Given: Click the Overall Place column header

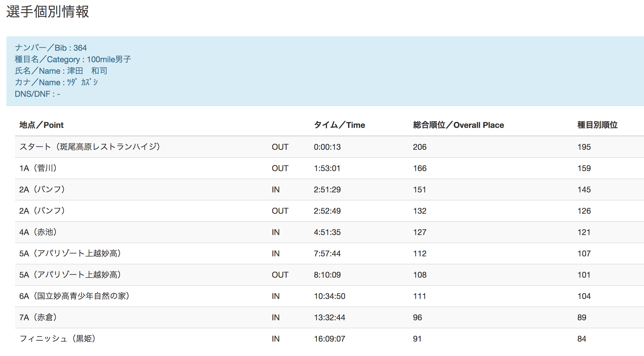Looking at the screenshot, I should [458, 125].
